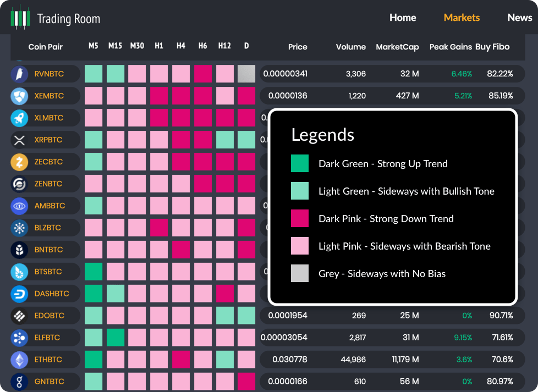Viewport: 538px width, 392px height.
Task: Open the Markets menu item
Action: [x=462, y=18]
